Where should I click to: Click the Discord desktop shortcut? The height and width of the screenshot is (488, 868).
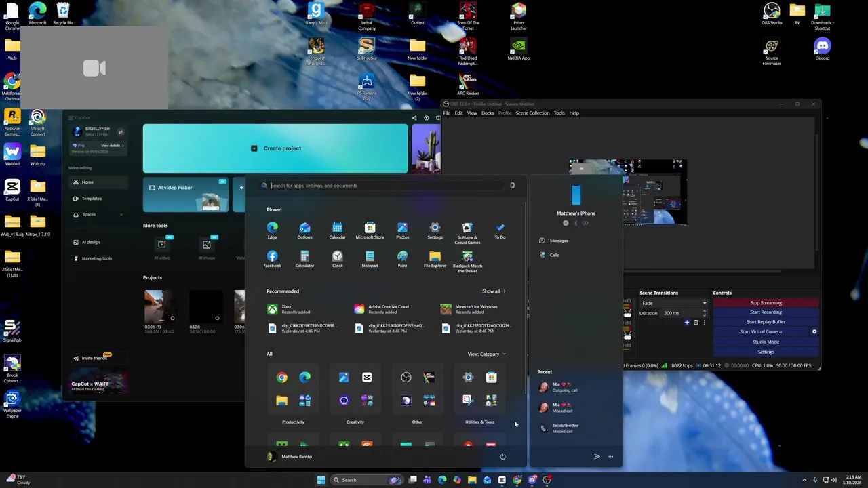[x=823, y=49]
